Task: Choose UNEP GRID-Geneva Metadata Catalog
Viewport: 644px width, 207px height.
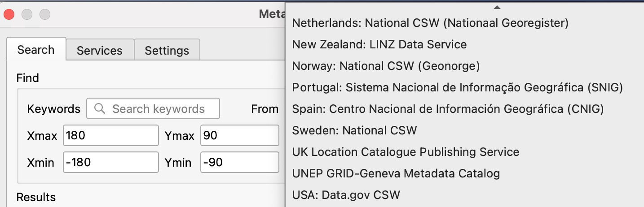Action: [396, 173]
